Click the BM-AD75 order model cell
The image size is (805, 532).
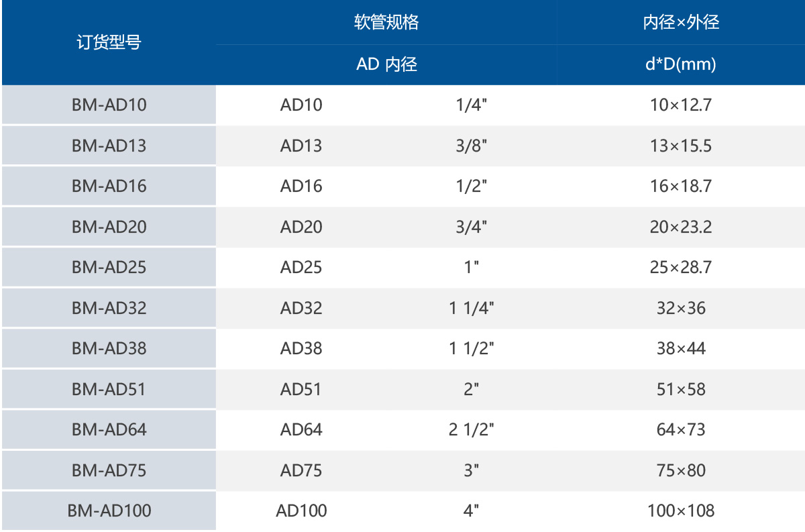[109, 470]
